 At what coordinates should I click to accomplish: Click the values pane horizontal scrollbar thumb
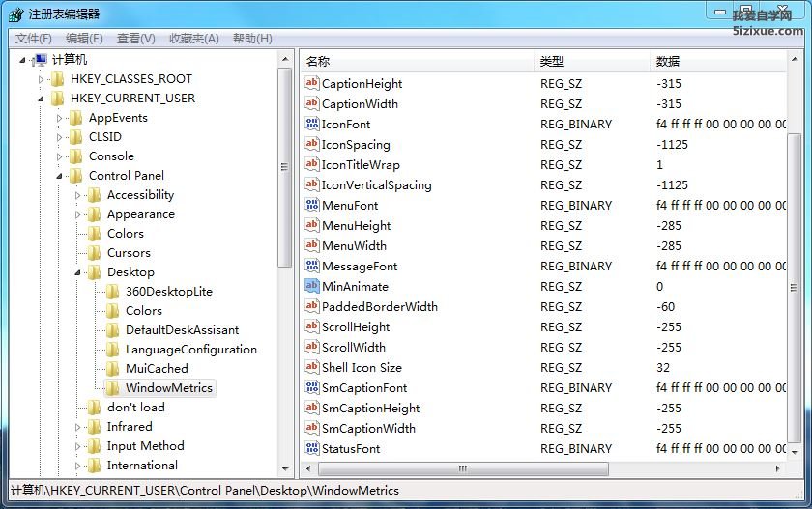463,468
